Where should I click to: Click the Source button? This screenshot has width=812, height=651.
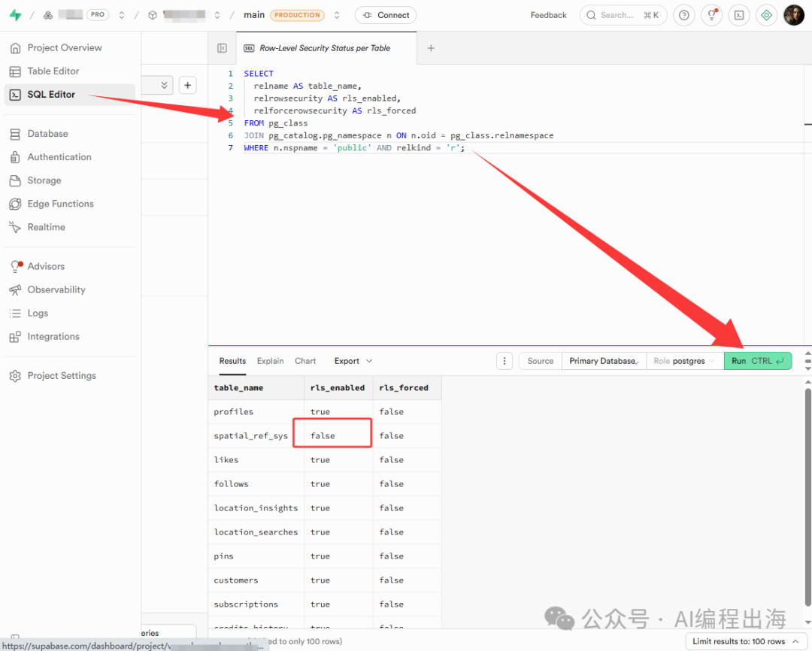[x=540, y=361]
